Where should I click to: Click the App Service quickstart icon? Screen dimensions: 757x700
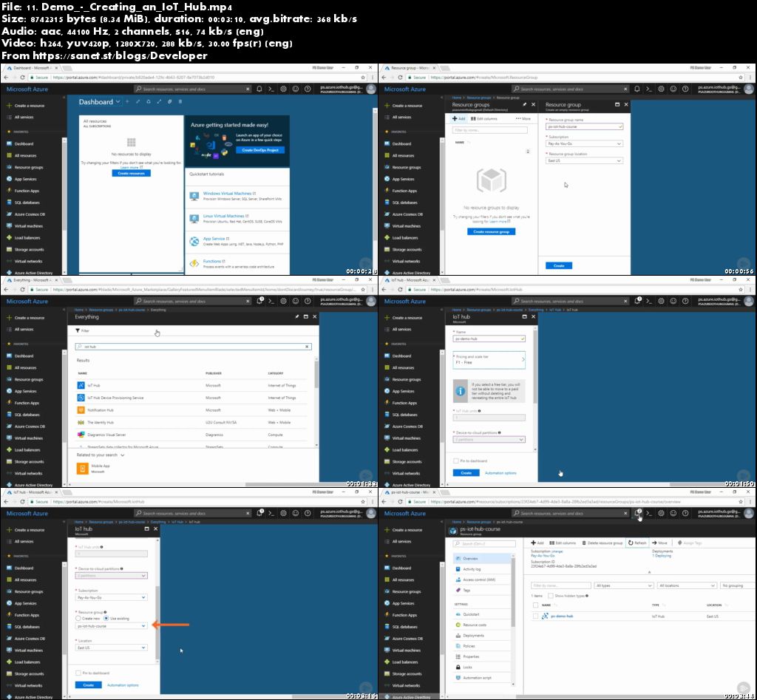click(194, 242)
